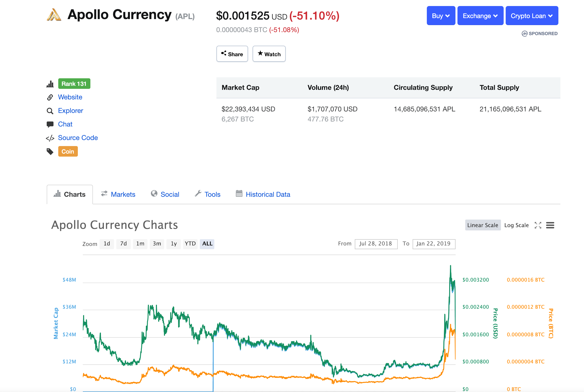The image size is (584, 392).
Task: Toggle fullscreen chart view icon
Action: (538, 225)
